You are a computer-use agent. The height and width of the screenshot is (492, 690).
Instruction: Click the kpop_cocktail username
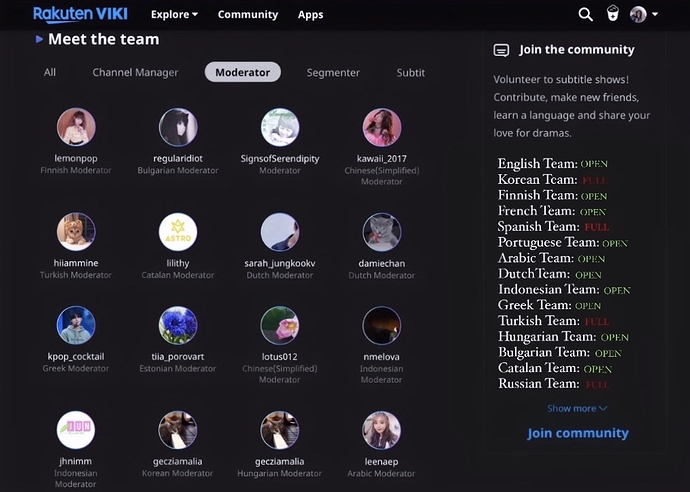pos(76,356)
